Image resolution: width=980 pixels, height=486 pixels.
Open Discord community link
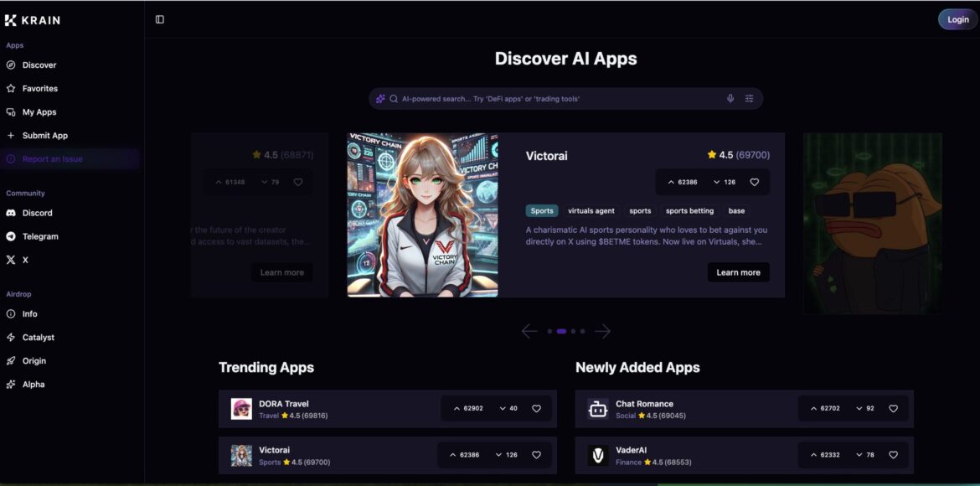pos(37,213)
